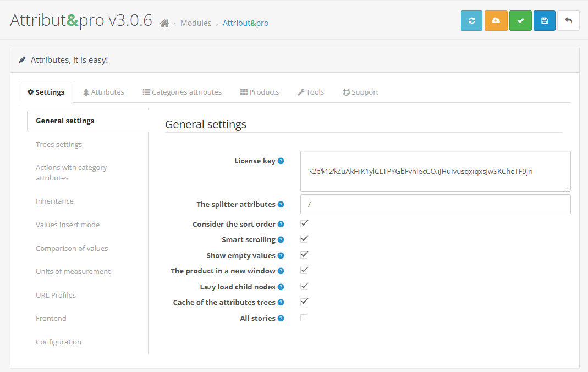Toggle Show empty values checkbox
This screenshot has height=372, width=588.
tap(304, 255)
